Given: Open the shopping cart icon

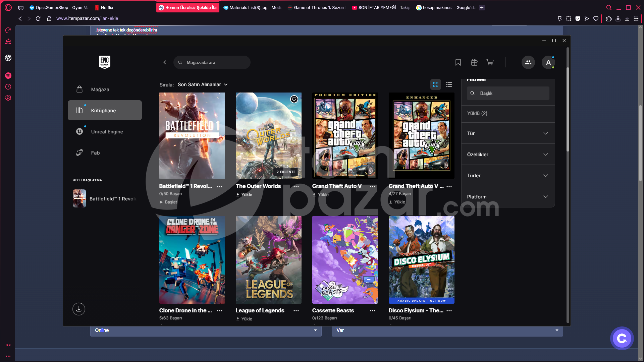Looking at the screenshot, I should click(490, 62).
